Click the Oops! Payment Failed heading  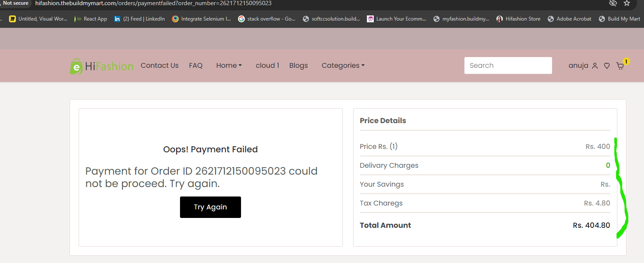[x=211, y=150]
